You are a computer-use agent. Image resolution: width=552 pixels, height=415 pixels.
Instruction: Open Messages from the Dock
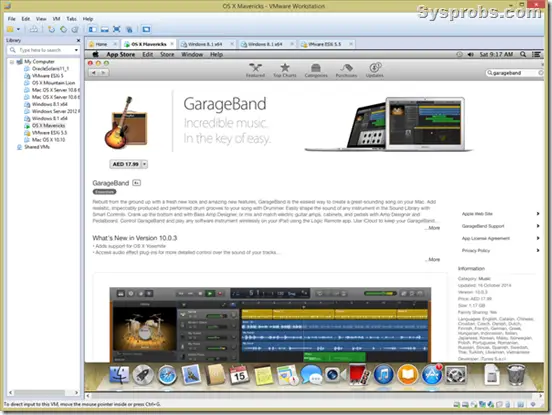pyautogui.click(x=311, y=375)
